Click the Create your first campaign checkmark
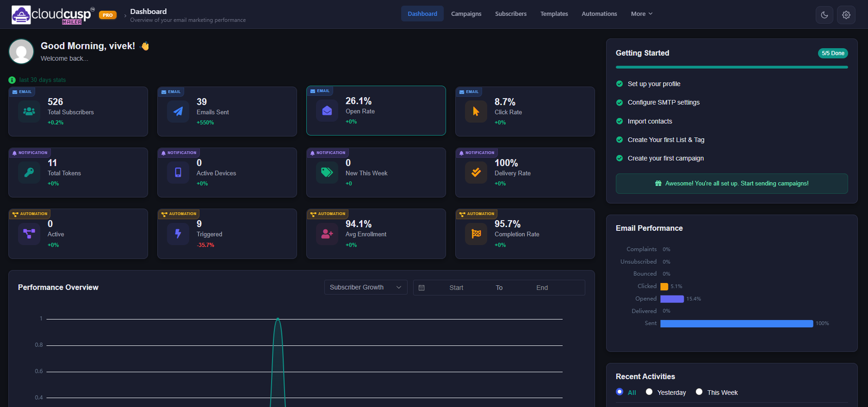 (x=620, y=158)
